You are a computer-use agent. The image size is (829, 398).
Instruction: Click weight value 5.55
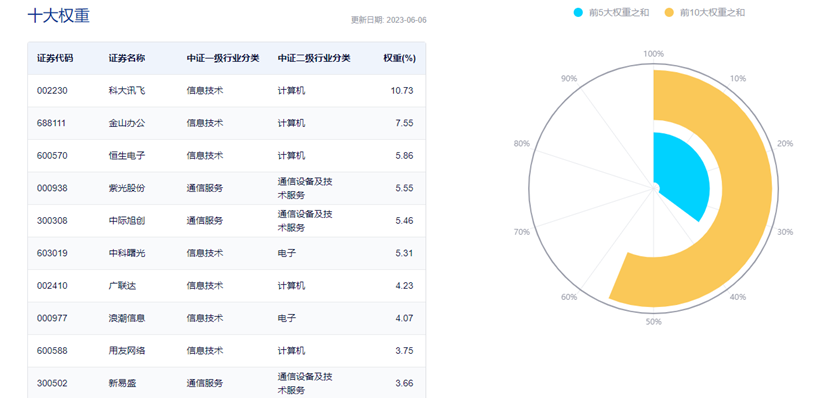(x=404, y=188)
